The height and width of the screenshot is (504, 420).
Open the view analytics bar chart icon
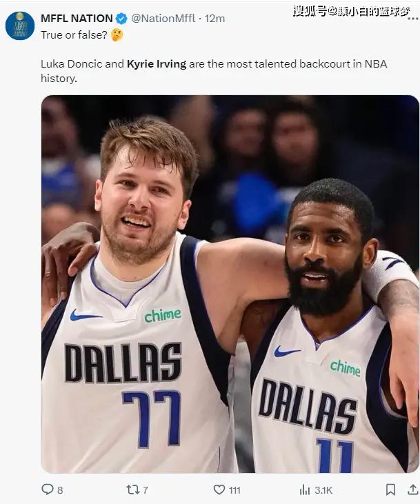[x=305, y=490]
